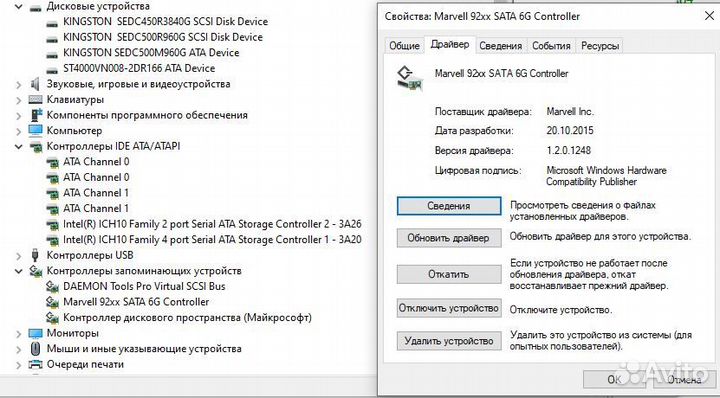Expand the Клавиатуры node

tap(19, 100)
